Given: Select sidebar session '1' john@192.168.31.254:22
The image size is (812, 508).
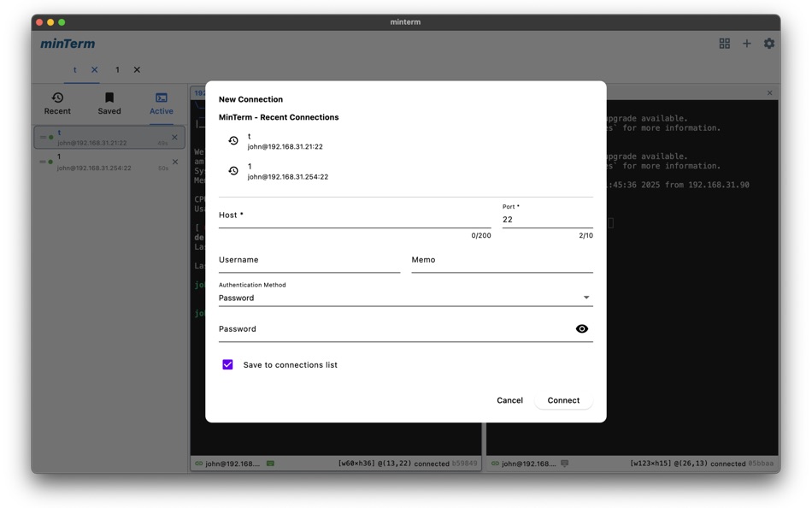Looking at the screenshot, I should (x=109, y=162).
